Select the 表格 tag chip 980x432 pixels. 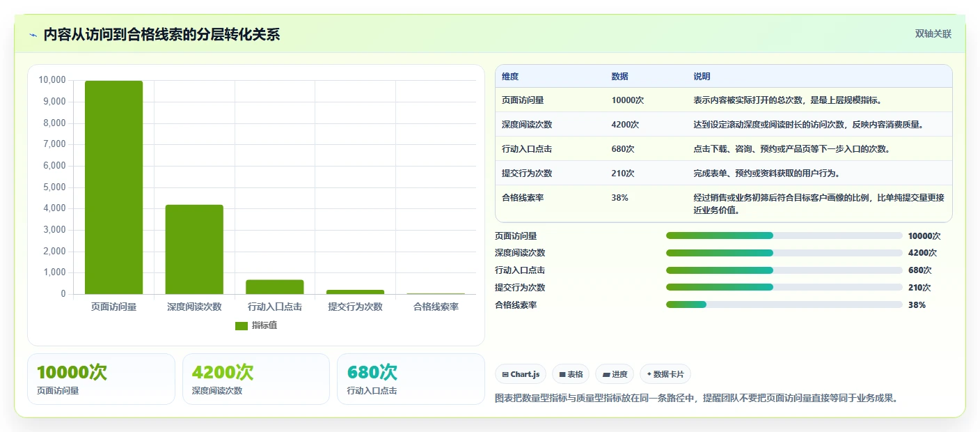[571, 374]
